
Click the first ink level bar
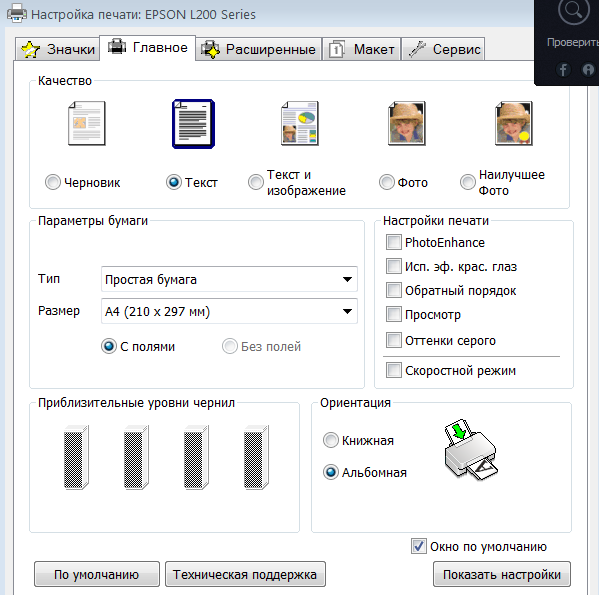[x=76, y=457]
